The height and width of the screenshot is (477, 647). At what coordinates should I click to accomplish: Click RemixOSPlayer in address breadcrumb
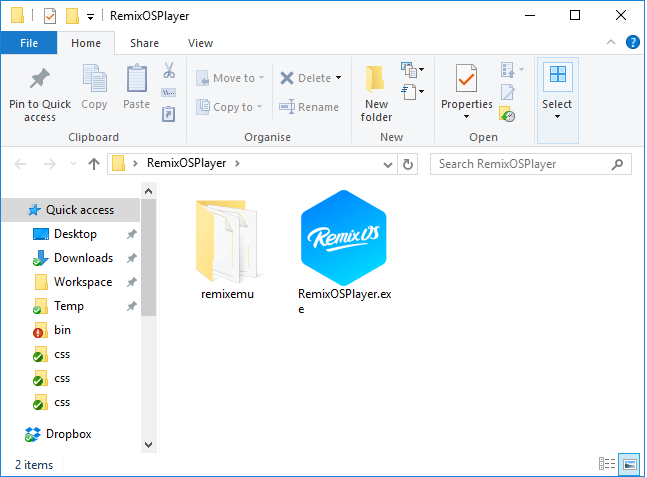point(187,163)
